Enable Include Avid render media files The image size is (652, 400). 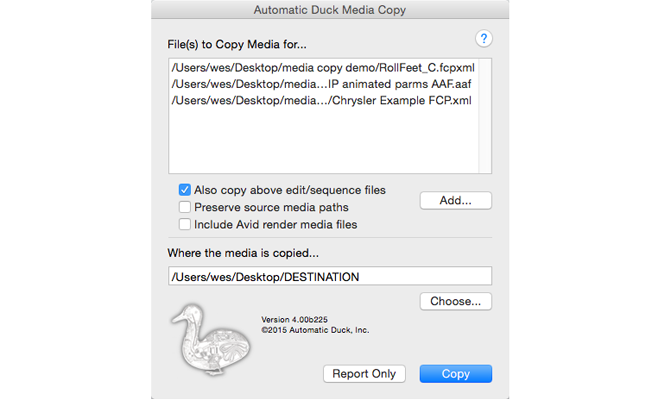pyautogui.click(x=185, y=224)
